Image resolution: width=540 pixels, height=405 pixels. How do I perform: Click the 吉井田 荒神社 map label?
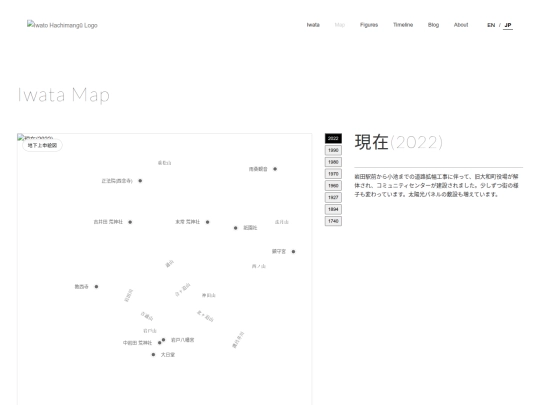tap(108, 222)
